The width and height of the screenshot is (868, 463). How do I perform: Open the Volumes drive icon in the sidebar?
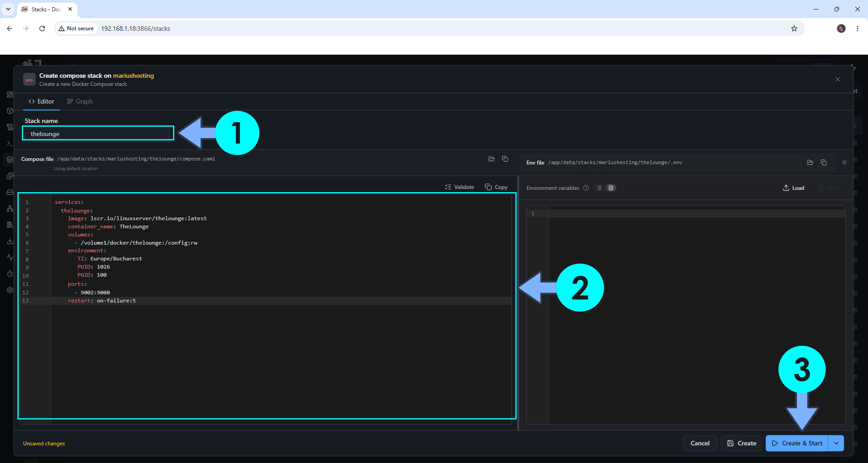[x=10, y=192]
